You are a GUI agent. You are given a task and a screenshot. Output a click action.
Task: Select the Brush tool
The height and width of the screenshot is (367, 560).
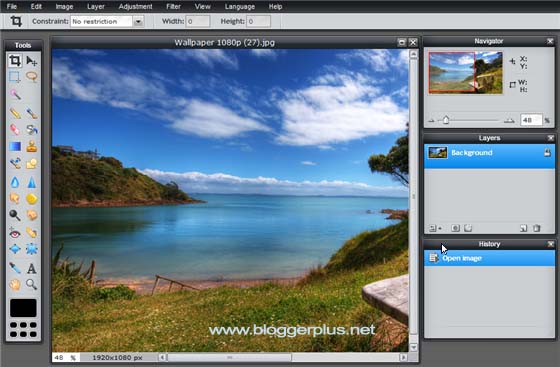tap(31, 114)
